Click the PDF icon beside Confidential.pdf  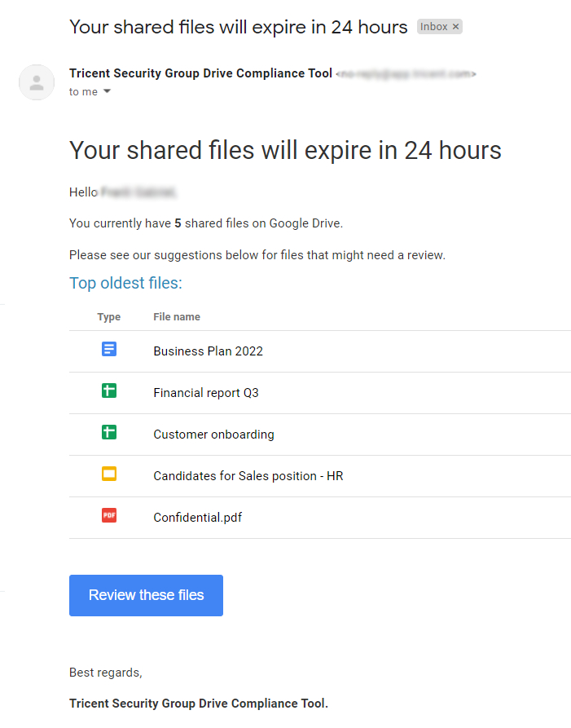[109, 516]
